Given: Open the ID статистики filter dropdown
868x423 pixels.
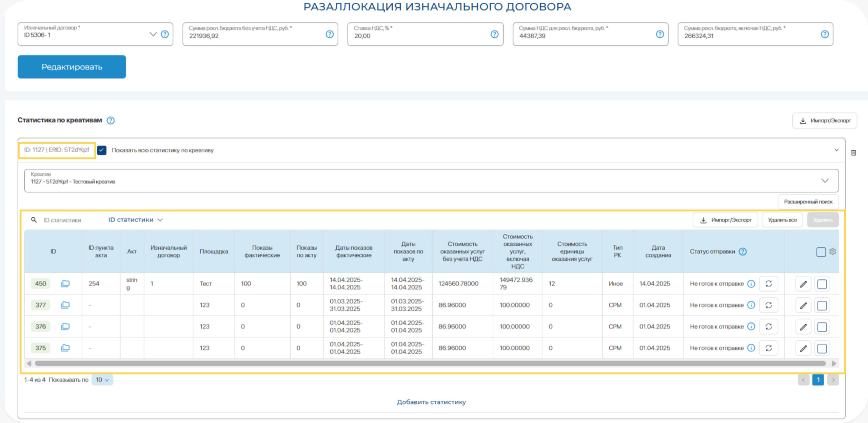Looking at the screenshot, I should click(135, 220).
